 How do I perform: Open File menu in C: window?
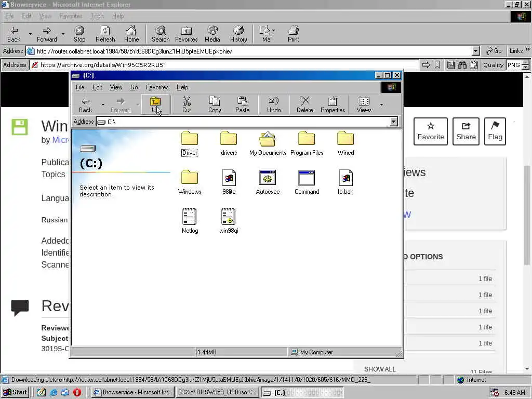point(80,87)
